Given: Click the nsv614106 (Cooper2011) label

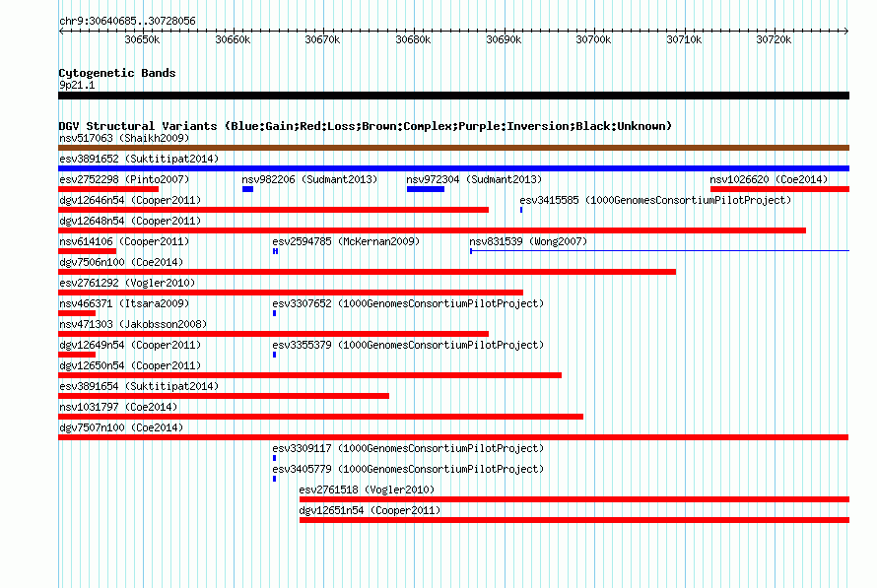Looking at the screenshot, I should click(x=124, y=241).
